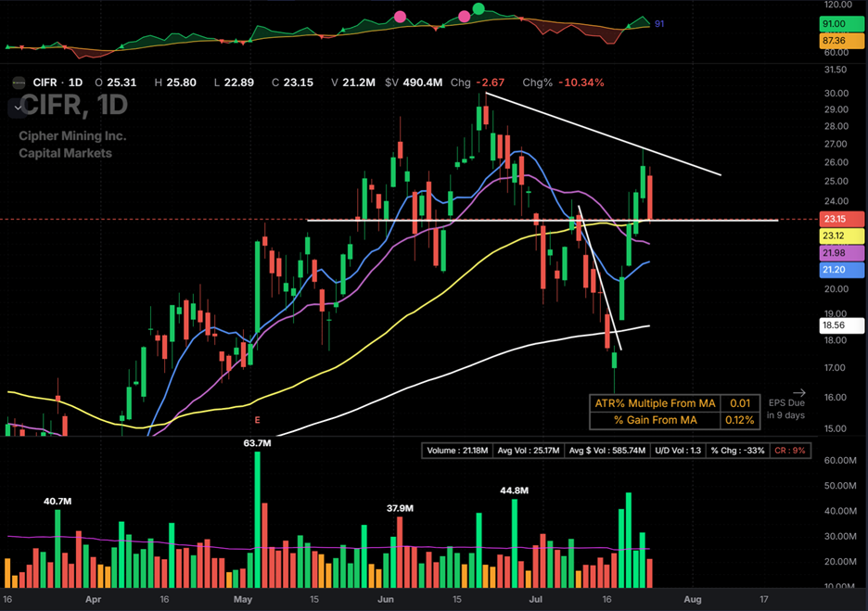868x611 pixels.
Task: Select the white 18.56 moving average label
Action: click(x=841, y=325)
